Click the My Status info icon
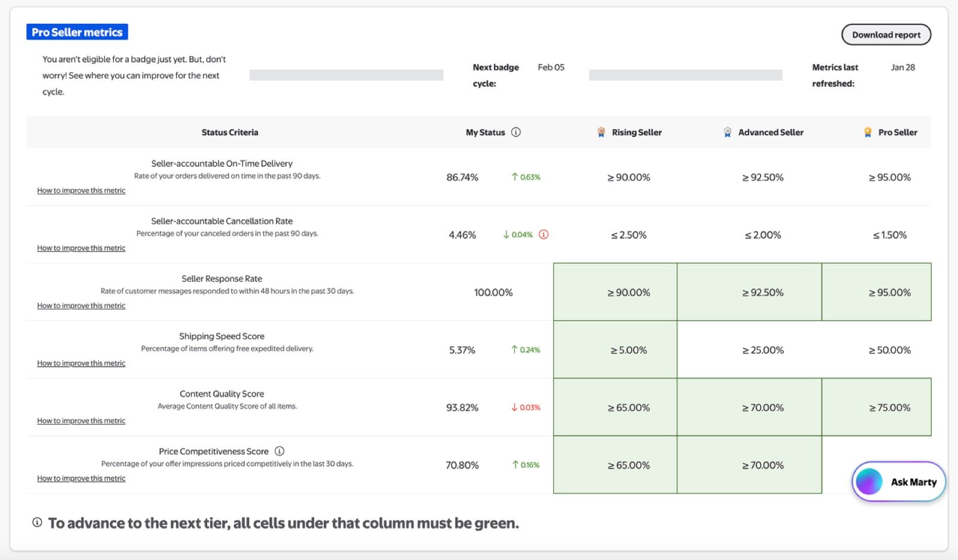 [516, 132]
